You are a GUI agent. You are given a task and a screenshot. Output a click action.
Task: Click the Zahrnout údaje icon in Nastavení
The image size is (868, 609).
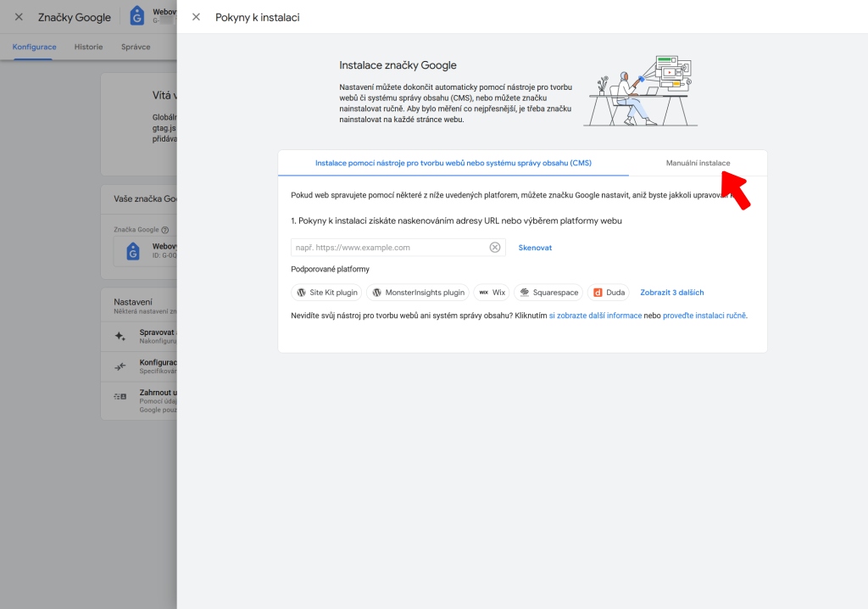(x=120, y=396)
